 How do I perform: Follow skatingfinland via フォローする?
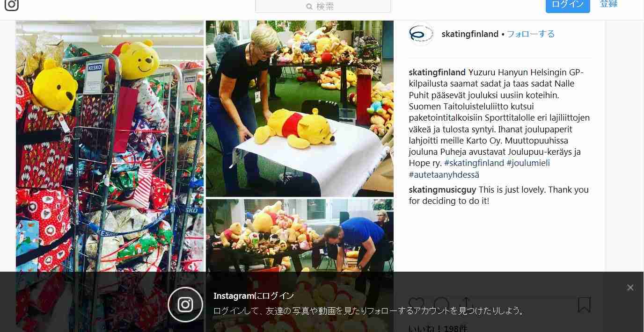[x=531, y=34]
